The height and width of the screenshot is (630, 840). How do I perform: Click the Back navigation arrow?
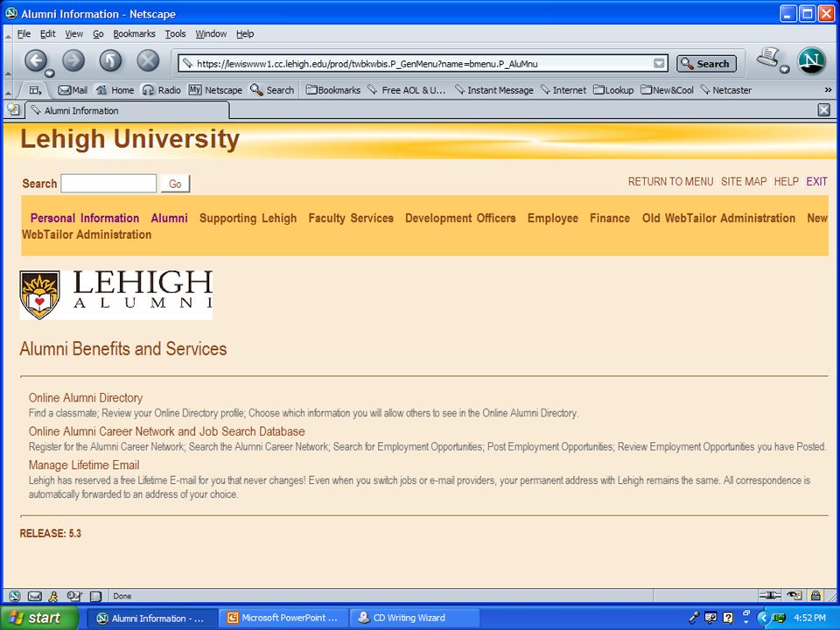click(36, 60)
